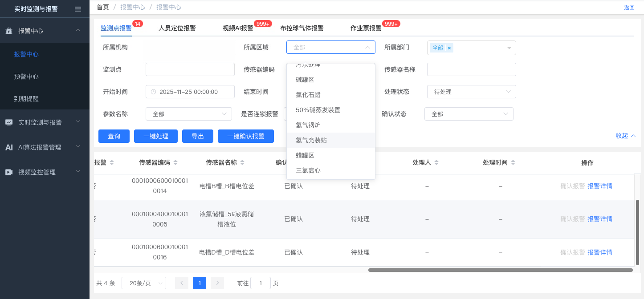
Task: Click the 查询 button
Action: point(114,136)
